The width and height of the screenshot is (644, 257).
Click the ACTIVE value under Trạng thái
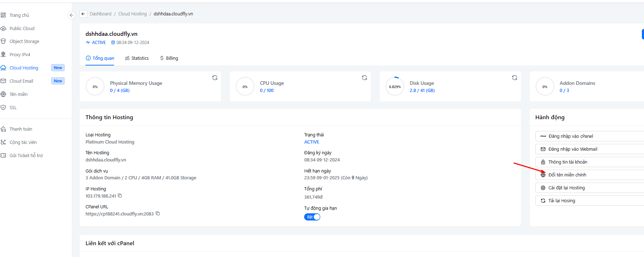point(312,142)
